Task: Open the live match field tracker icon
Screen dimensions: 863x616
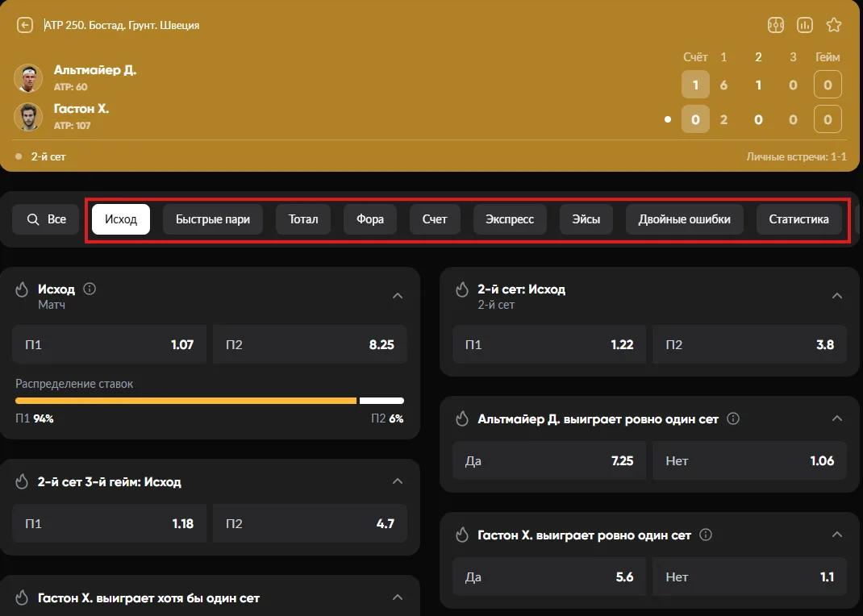Action: pyautogui.click(x=775, y=25)
